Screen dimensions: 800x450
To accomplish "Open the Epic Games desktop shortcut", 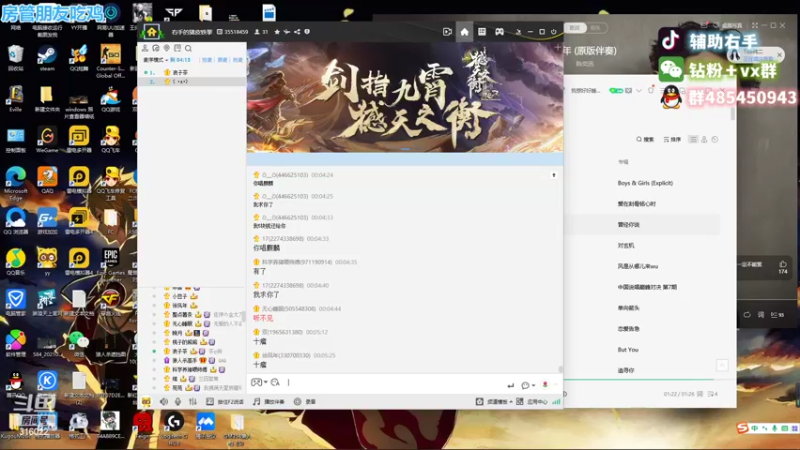I will 110,263.
